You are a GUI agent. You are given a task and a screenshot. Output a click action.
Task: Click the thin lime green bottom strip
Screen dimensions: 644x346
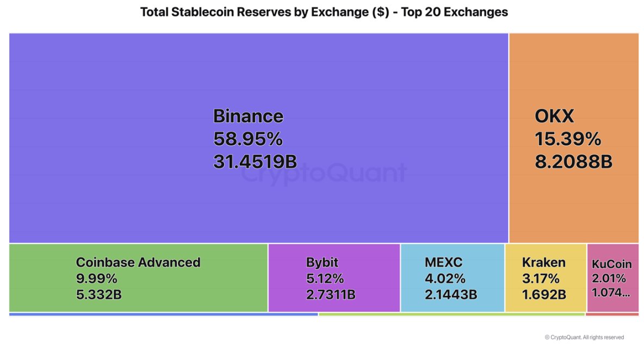click(451, 314)
